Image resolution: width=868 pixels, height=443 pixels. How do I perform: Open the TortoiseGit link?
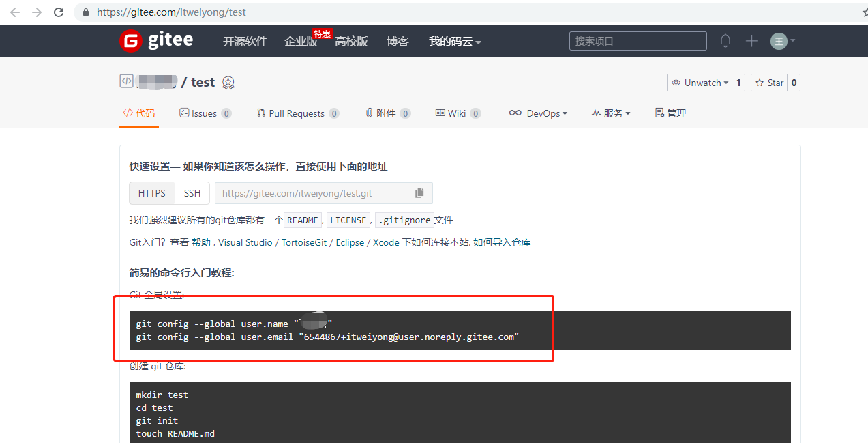pyautogui.click(x=304, y=242)
